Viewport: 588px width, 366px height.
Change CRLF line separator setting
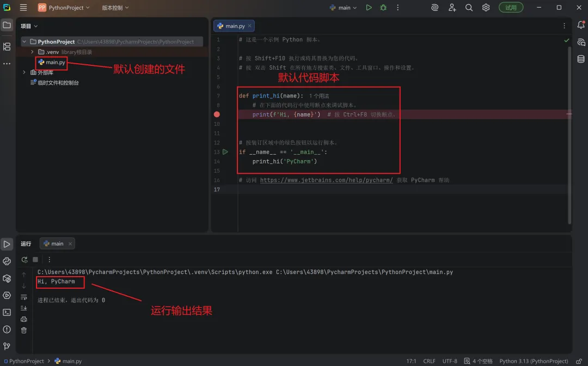[x=430, y=361]
